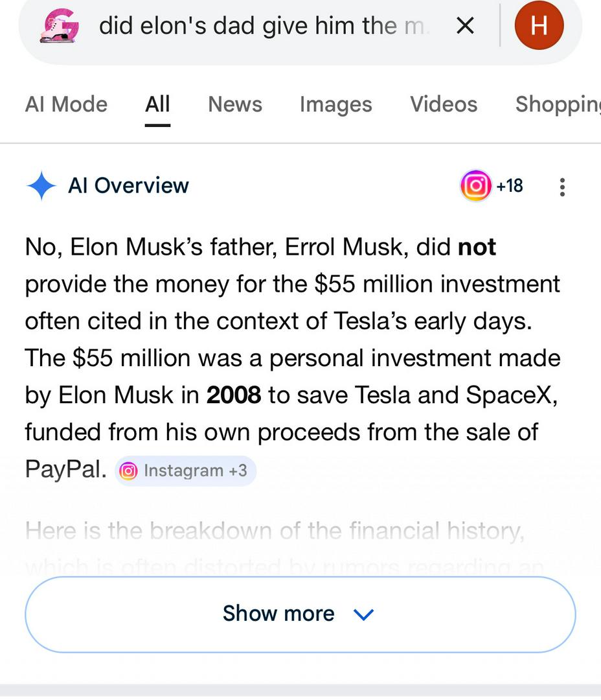This screenshot has height=700, width=601.
Task: Select the All results tab
Action: click(x=157, y=104)
